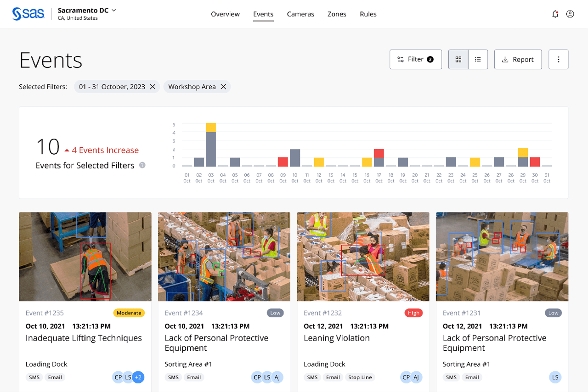Go to the Overview tab
Image resolution: width=588 pixels, height=392 pixels.
[225, 14]
